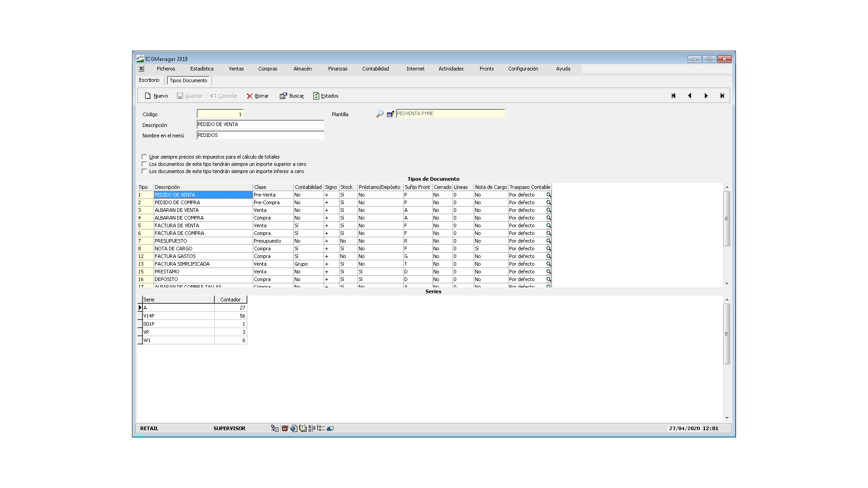The height and width of the screenshot is (488, 868).
Task: Go to the previous record
Action: pyautogui.click(x=689, y=96)
